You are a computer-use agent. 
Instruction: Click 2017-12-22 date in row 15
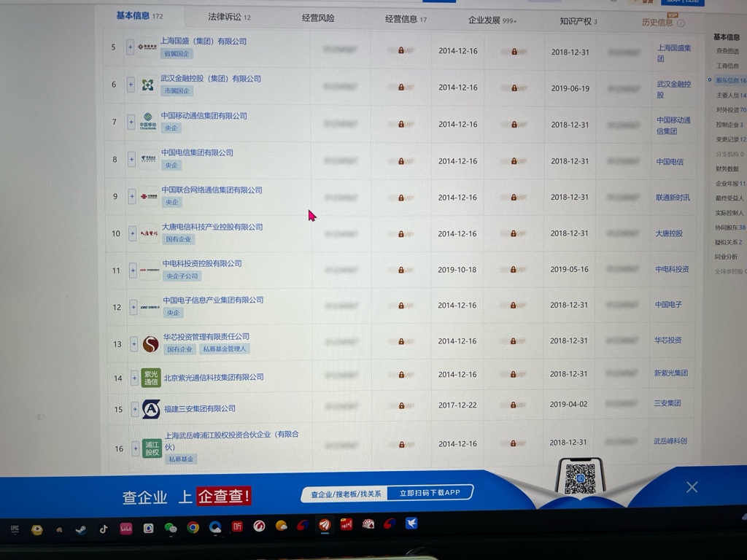coord(457,405)
